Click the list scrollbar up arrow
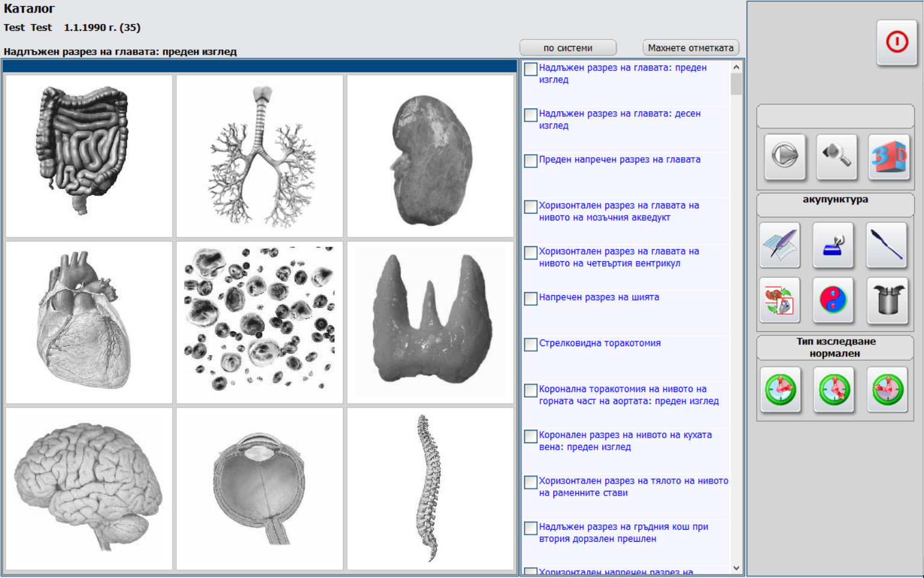 [736, 67]
